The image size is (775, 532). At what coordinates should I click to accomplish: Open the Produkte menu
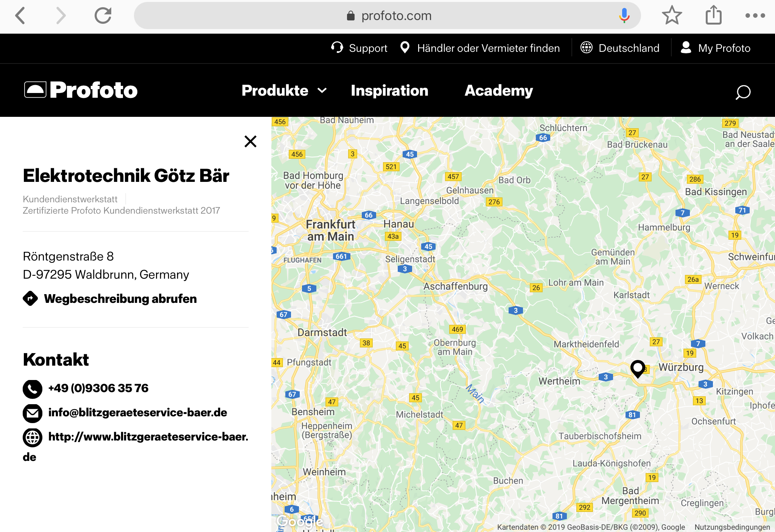(275, 90)
